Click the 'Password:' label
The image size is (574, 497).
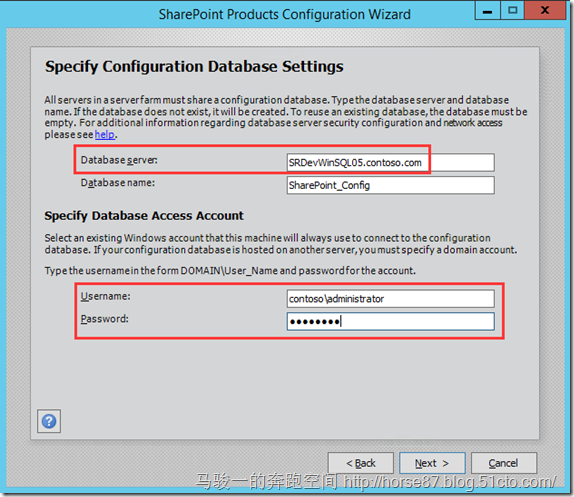[105, 319]
